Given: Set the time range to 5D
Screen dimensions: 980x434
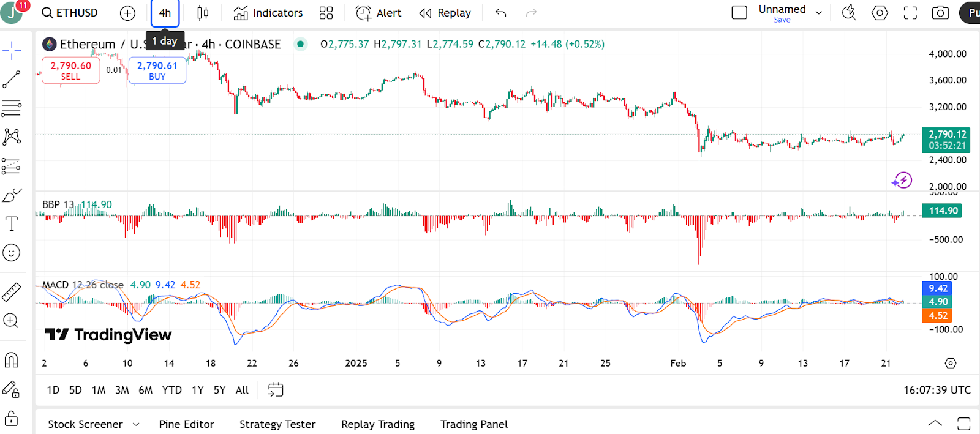Looking at the screenshot, I should pyautogui.click(x=75, y=390).
